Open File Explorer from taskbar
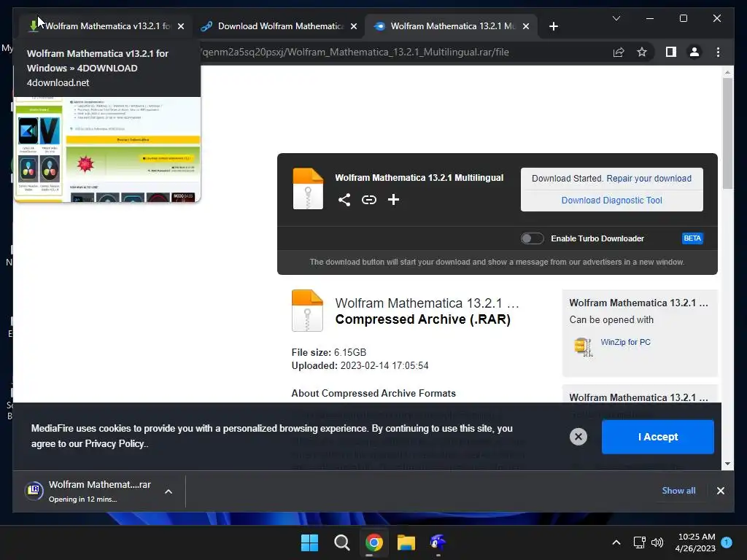The image size is (747, 560). pyautogui.click(x=406, y=542)
